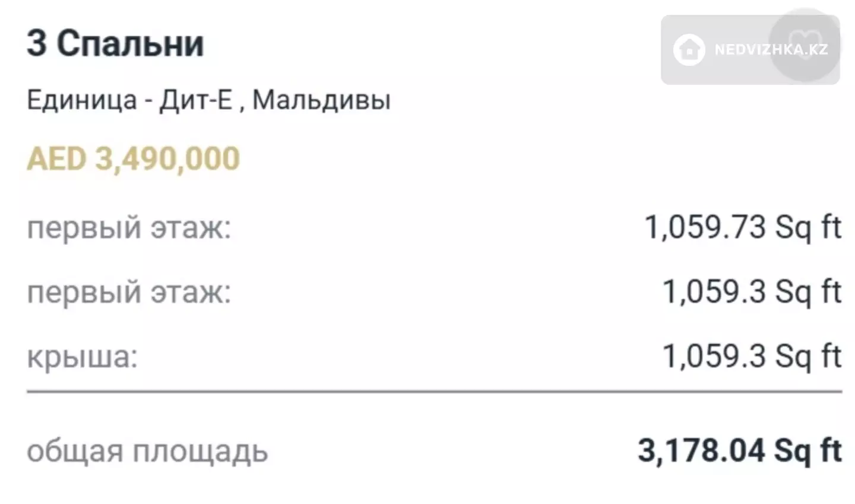Click the horizontal divider line above total
This screenshot has height=504, width=855.
point(434,392)
